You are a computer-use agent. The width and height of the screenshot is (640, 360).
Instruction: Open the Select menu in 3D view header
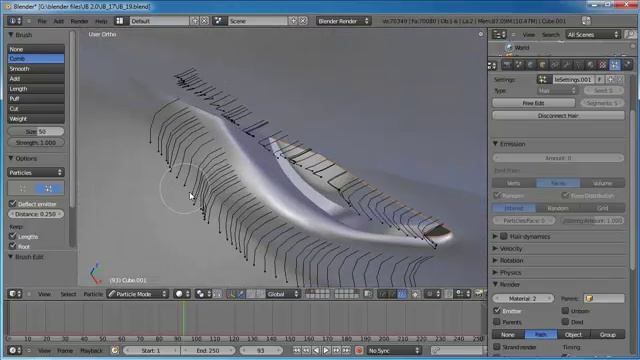[68, 294]
